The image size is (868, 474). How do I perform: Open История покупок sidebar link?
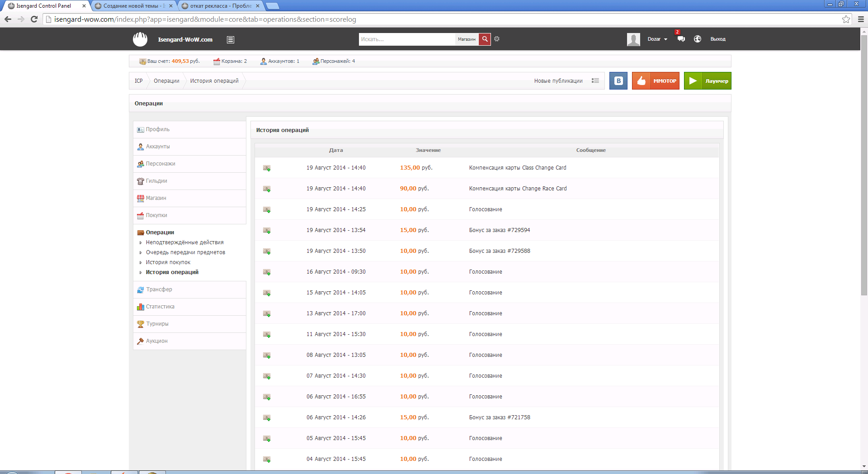168,262
